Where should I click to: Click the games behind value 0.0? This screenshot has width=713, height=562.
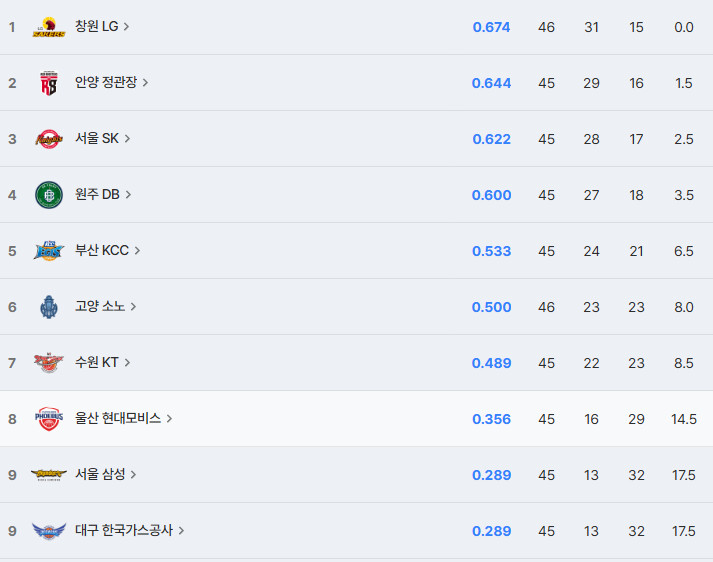683,27
